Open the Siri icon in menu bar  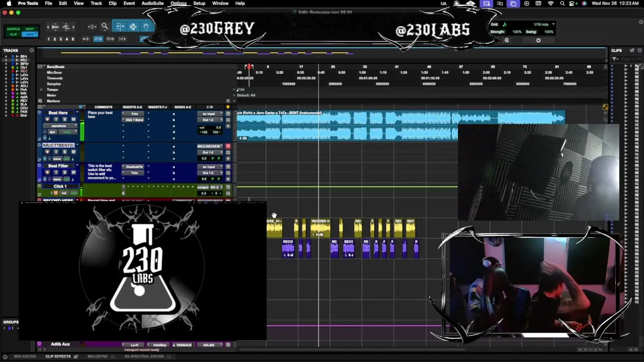(584, 4)
